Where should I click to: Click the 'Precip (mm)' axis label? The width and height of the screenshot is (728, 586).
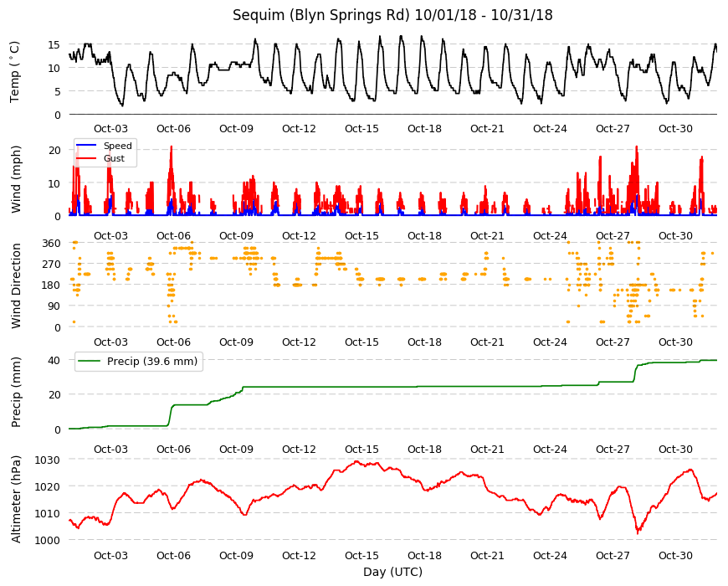click(16, 392)
